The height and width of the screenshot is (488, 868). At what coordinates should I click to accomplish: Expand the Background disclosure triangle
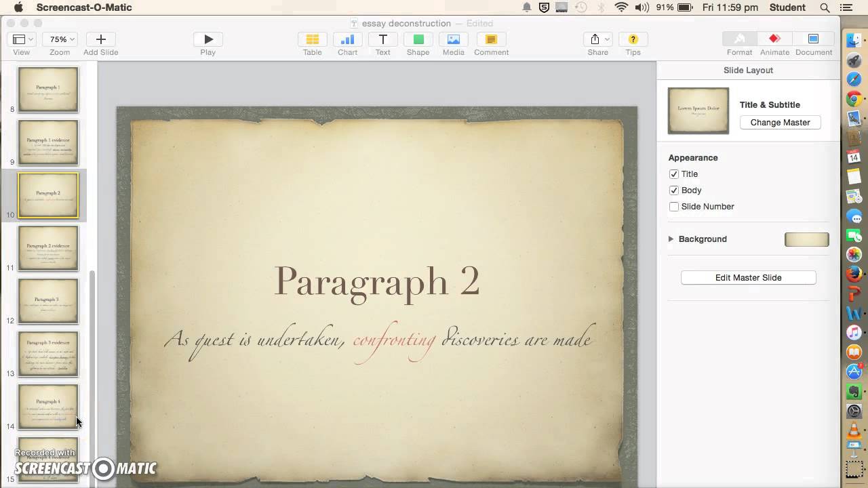click(671, 239)
